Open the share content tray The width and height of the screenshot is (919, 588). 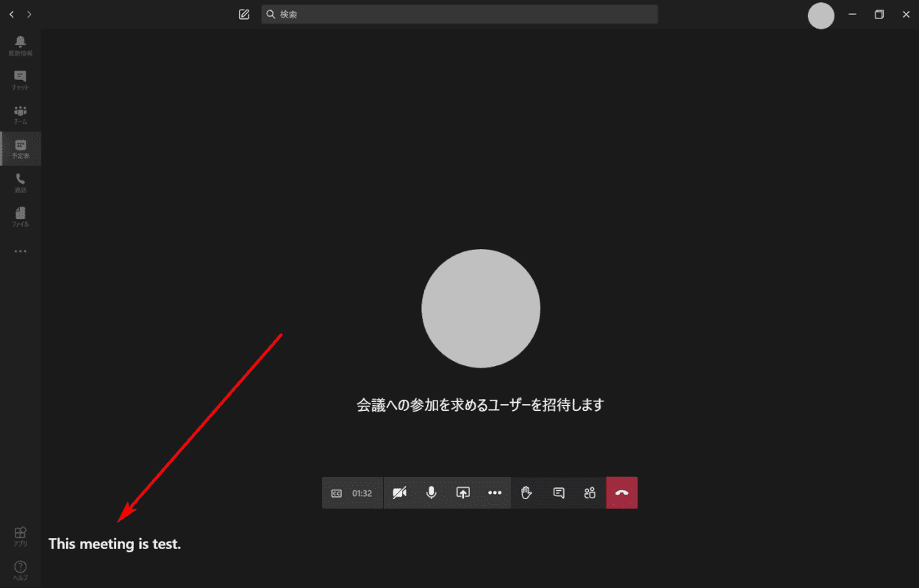click(463, 492)
